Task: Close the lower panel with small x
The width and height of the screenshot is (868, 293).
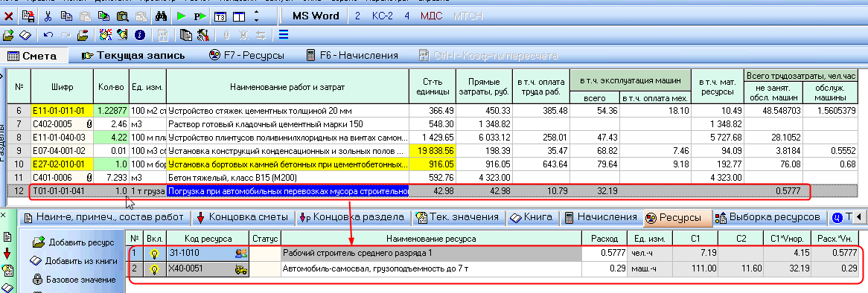Action: (4, 214)
